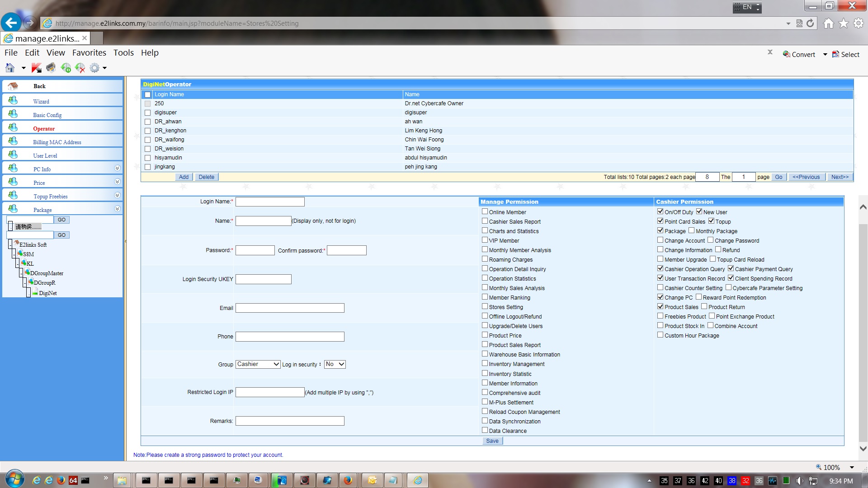Screen dimensions: 868x488
Task: Click the home icon in toolbar
Action: pos(10,68)
